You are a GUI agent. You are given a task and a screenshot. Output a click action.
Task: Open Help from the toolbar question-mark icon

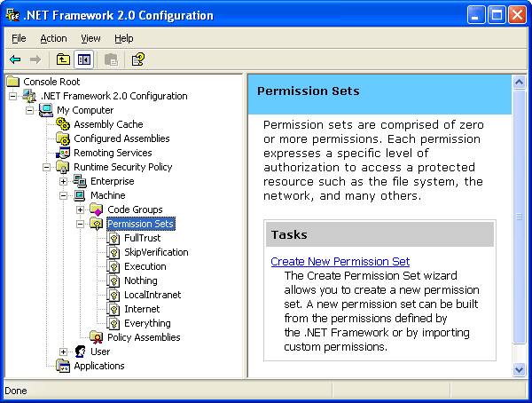(x=137, y=59)
